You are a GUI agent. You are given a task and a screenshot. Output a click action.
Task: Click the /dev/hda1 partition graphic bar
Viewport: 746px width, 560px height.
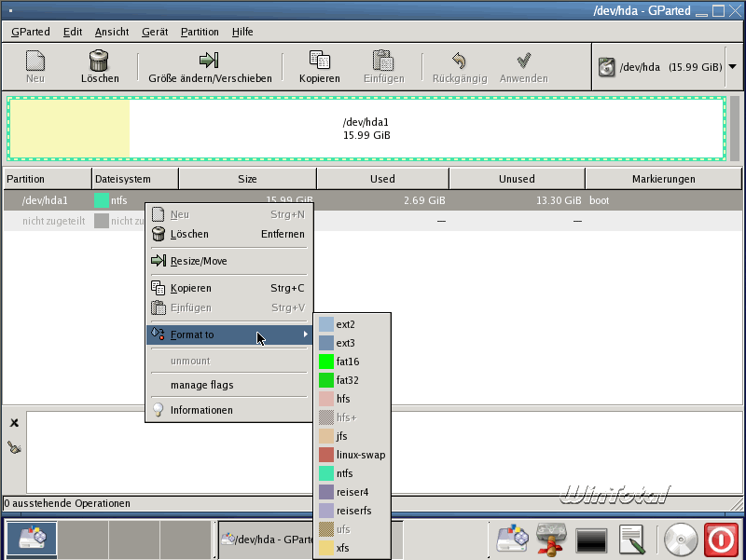pos(366,129)
